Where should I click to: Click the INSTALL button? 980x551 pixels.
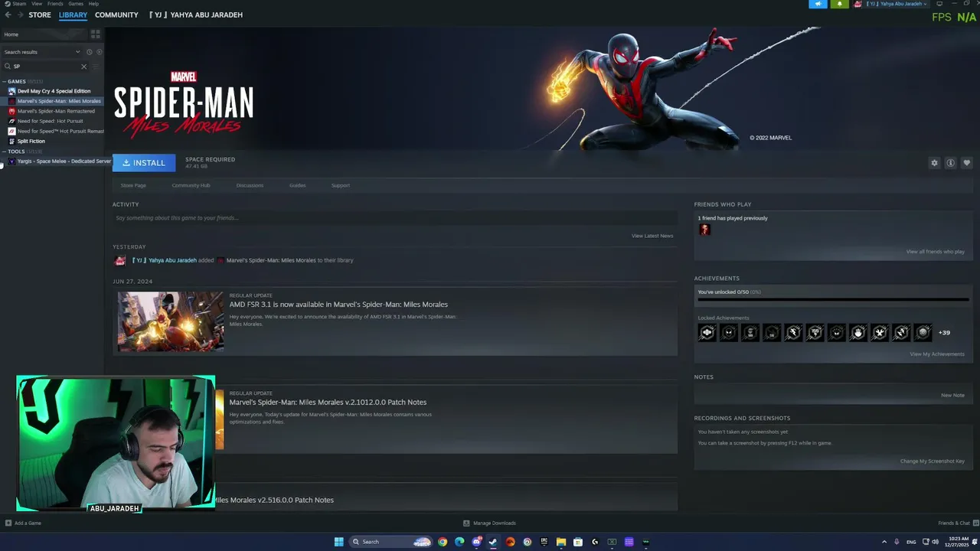click(144, 163)
